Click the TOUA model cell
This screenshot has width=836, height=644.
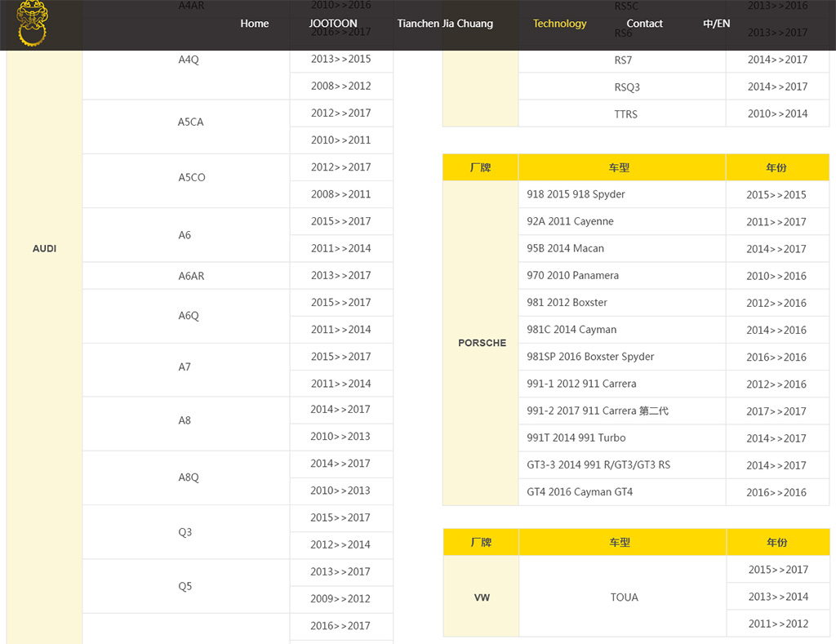point(624,597)
